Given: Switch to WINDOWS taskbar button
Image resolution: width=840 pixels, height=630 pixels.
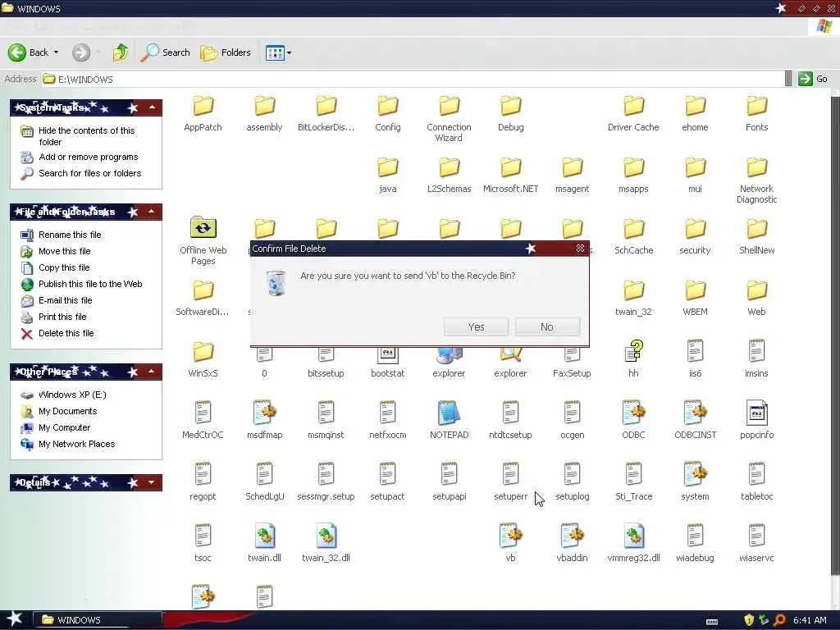Looking at the screenshot, I should pyautogui.click(x=98, y=620).
